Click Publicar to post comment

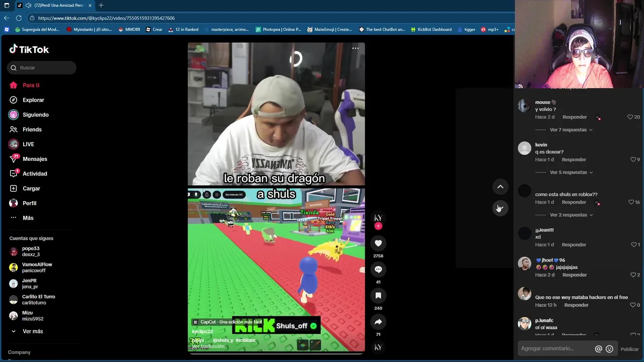(x=629, y=349)
